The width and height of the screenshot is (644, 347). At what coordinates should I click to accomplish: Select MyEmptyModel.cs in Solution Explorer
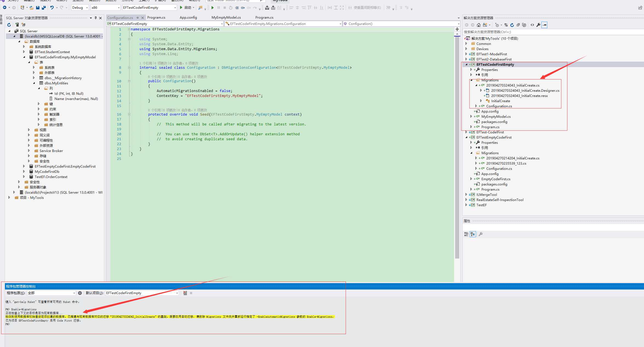(x=496, y=117)
